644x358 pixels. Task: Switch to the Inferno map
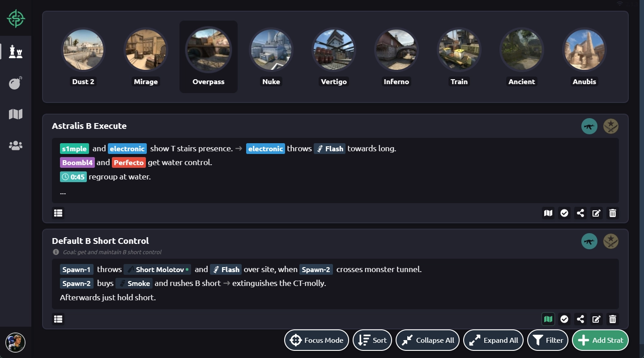click(x=396, y=57)
